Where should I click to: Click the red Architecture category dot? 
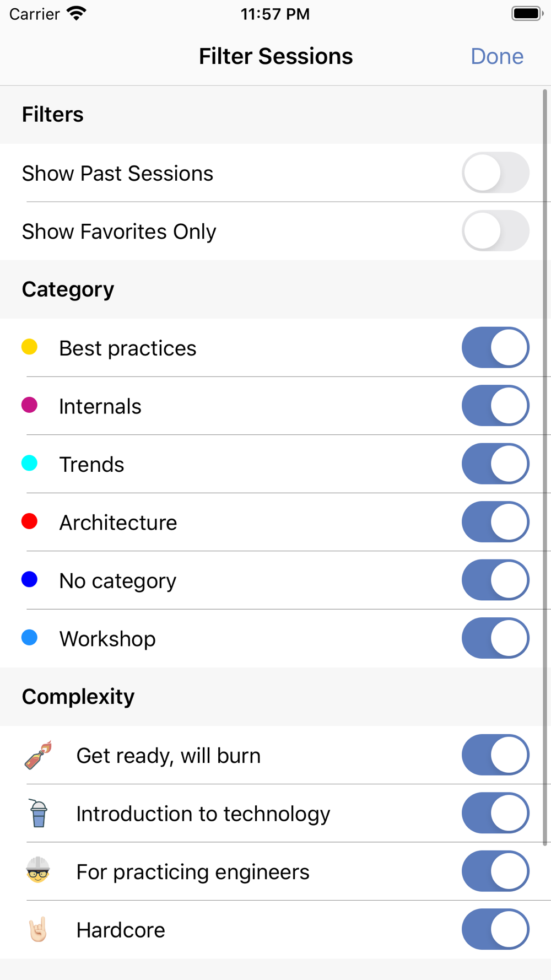tap(30, 521)
